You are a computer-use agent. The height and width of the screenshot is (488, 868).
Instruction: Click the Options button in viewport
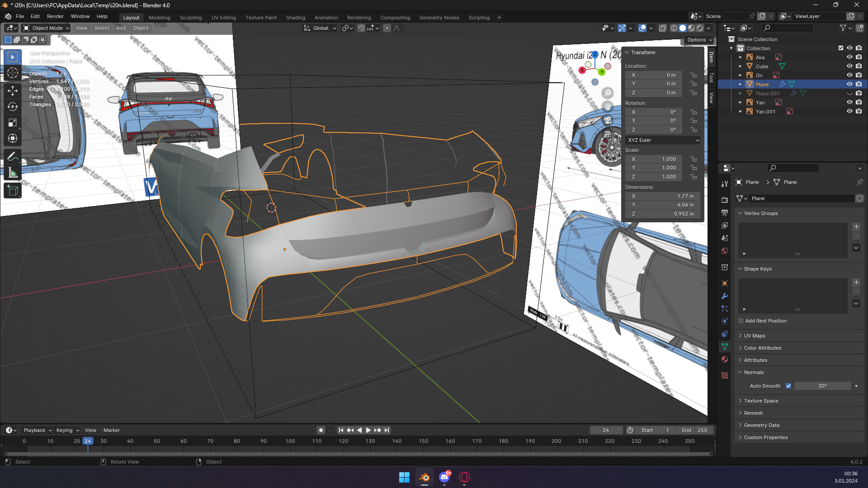(x=699, y=40)
